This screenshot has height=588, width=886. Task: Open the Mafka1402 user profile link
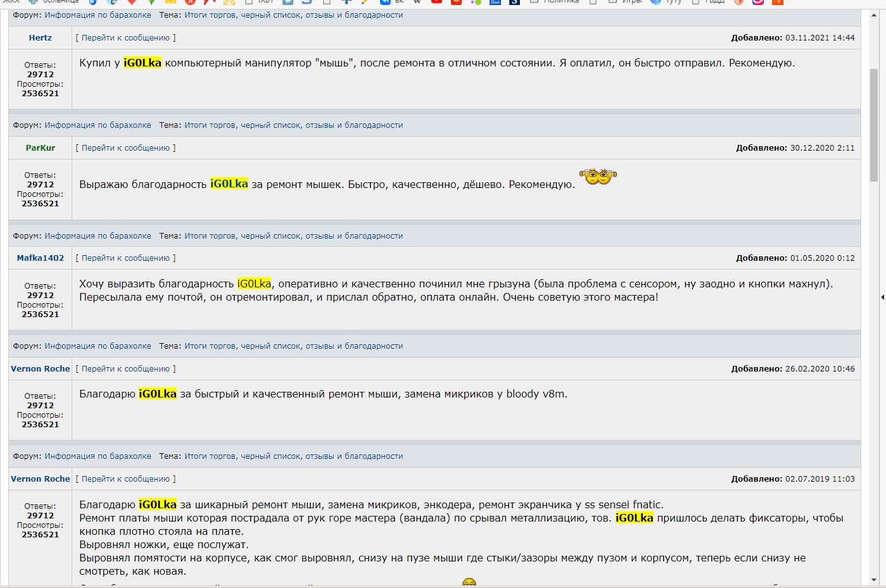(x=41, y=258)
